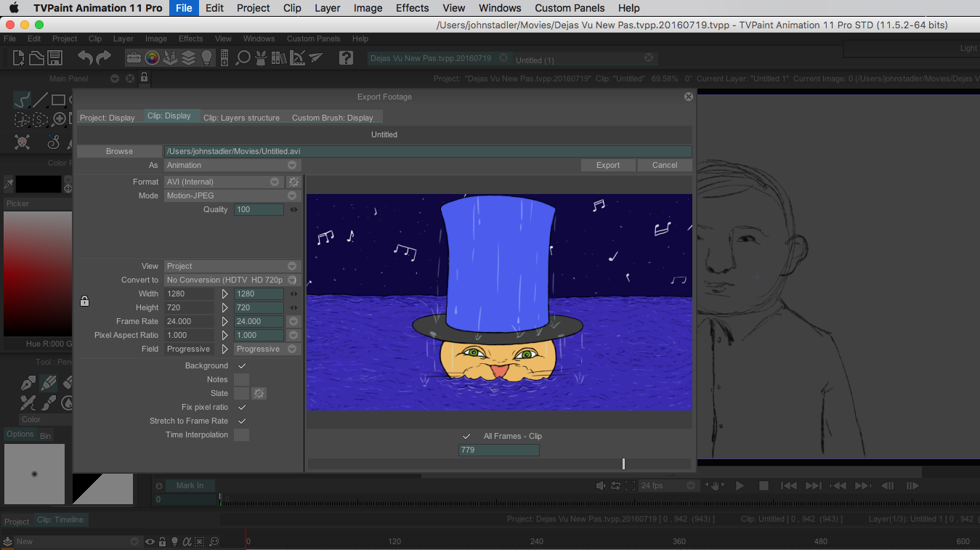This screenshot has height=550, width=980.
Task: Click the magnifier zoom toolbar icon
Action: click(243, 57)
